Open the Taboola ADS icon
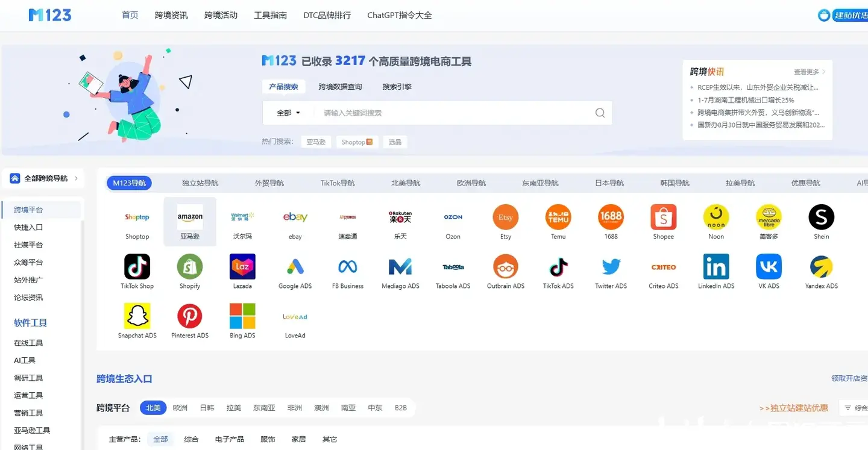This screenshot has width=868, height=450. click(x=453, y=267)
